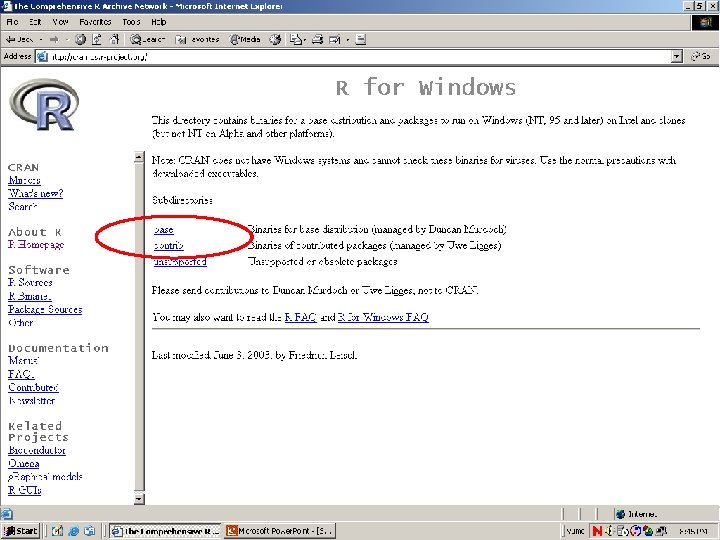Click the Discuss icon in toolbar
The width and height of the screenshot is (720, 540).
click(361, 39)
